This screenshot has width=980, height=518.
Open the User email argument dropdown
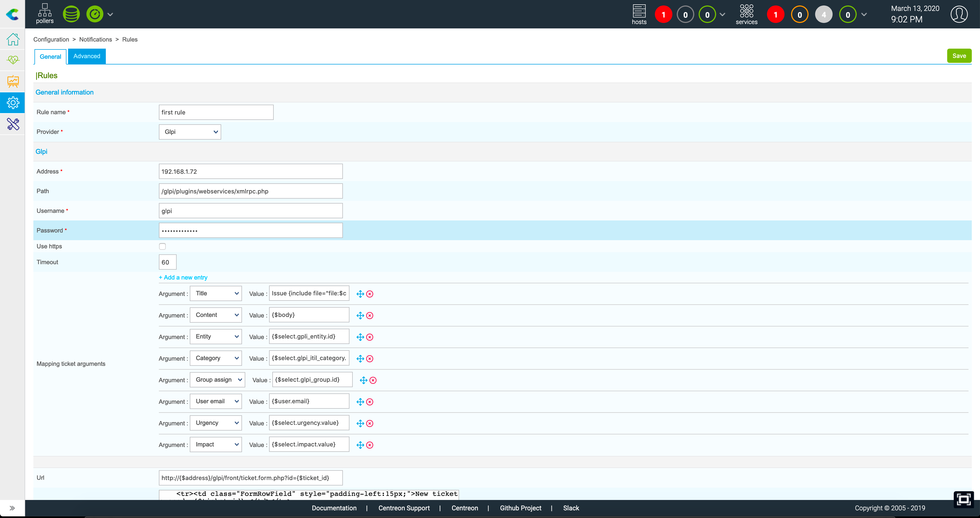tap(216, 401)
